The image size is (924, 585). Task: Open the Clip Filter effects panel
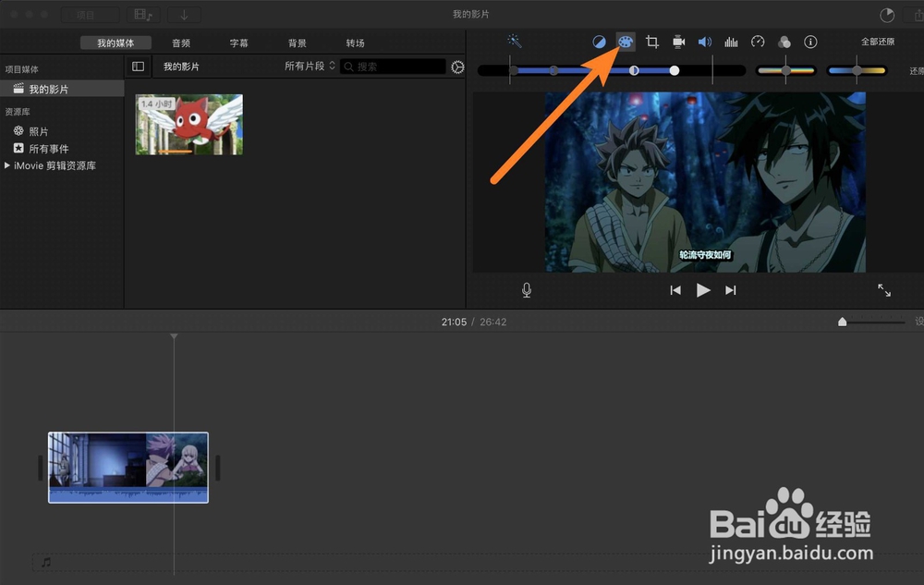point(784,42)
